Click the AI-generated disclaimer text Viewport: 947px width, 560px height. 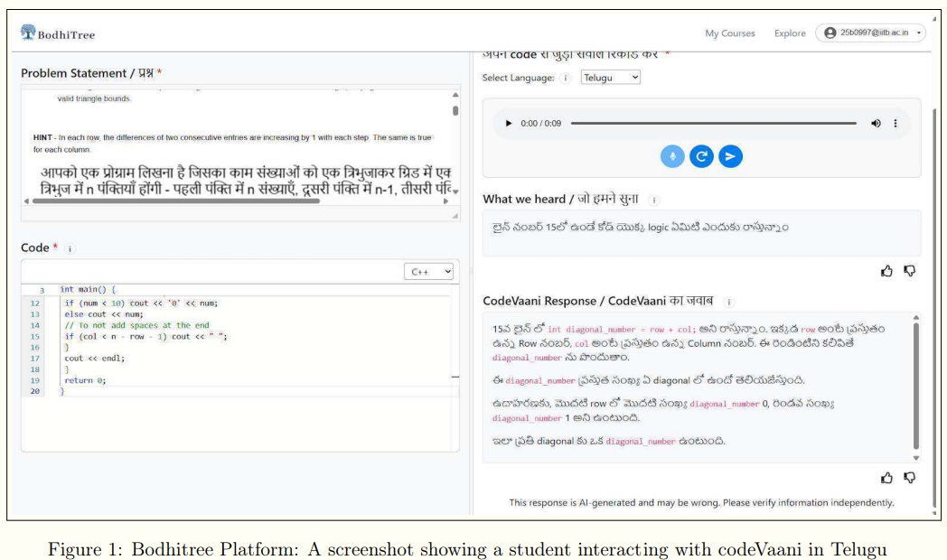pyautogui.click(x=701, y=503)
